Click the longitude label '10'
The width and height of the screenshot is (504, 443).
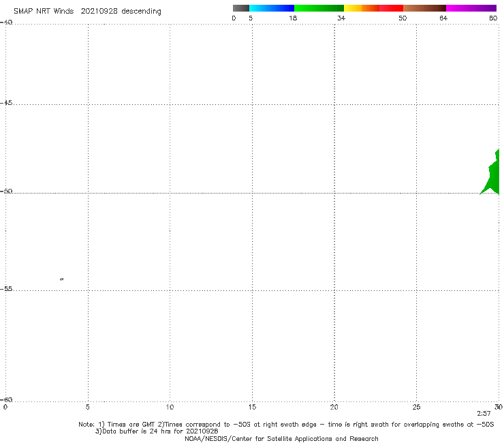pos(170,407)
